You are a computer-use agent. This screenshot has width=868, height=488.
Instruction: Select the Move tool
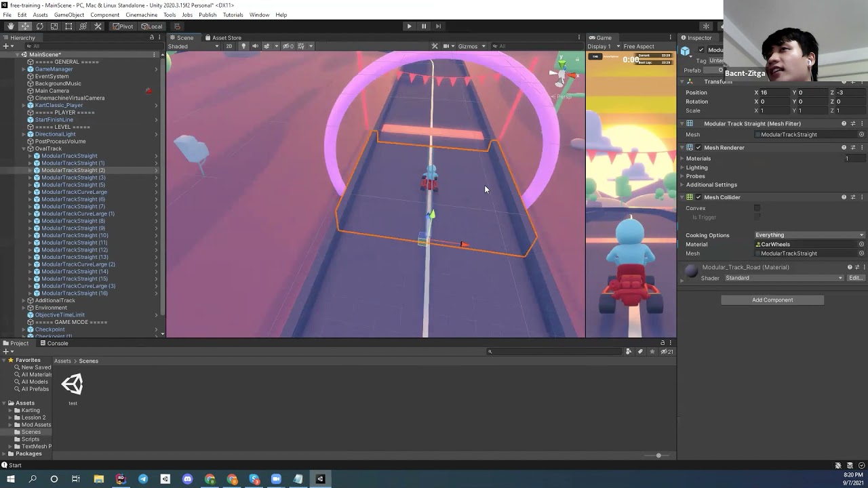(x=25, y=26)
